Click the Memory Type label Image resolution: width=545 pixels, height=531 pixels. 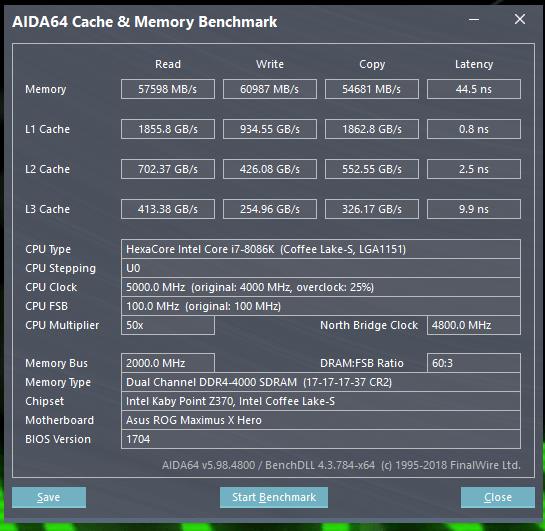58,383
